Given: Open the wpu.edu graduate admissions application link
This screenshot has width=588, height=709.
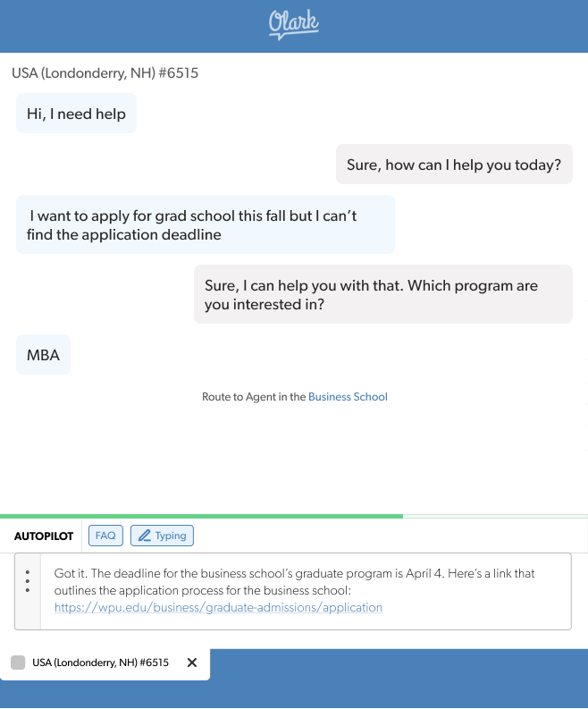Looking at the screenshot, I should point(218,607).
